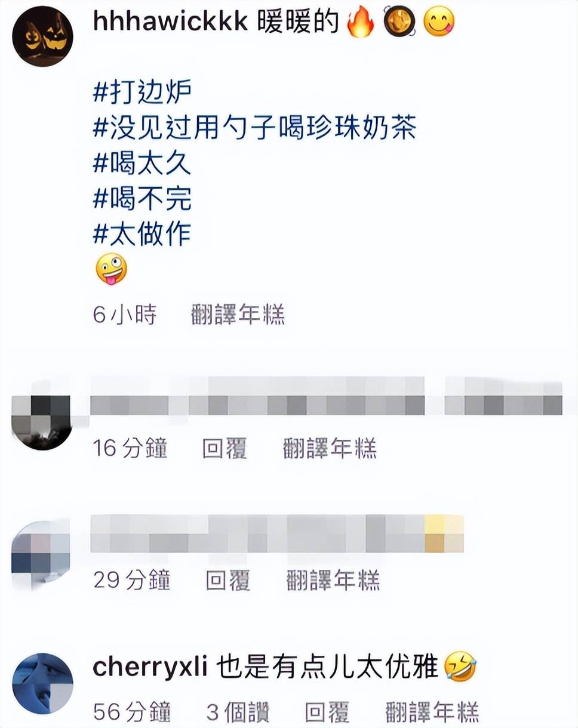Click the cherryxli username

pos(150,668)
